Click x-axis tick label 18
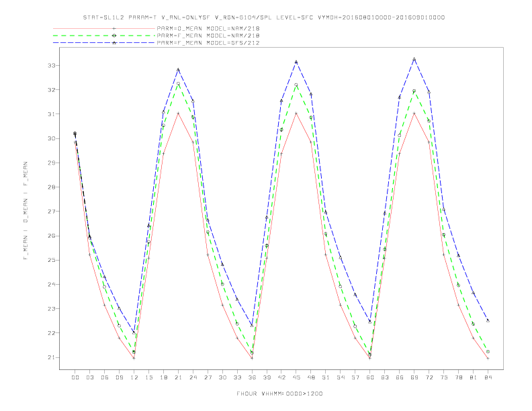 pos(163,377)
